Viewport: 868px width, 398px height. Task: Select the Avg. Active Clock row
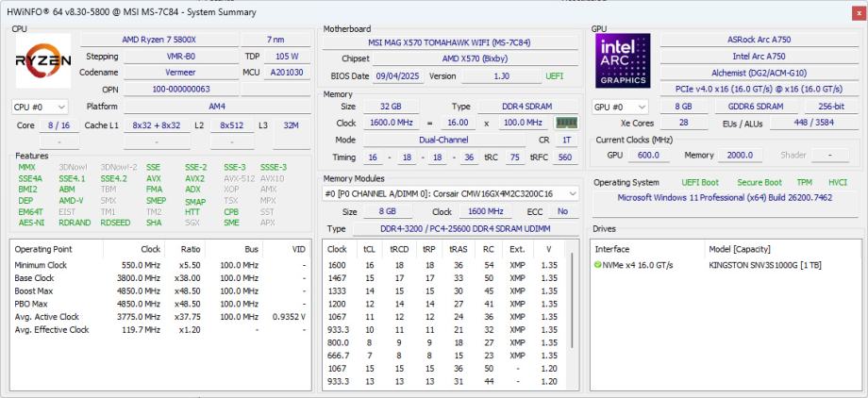pyautogui.click(x=160, y=317)
